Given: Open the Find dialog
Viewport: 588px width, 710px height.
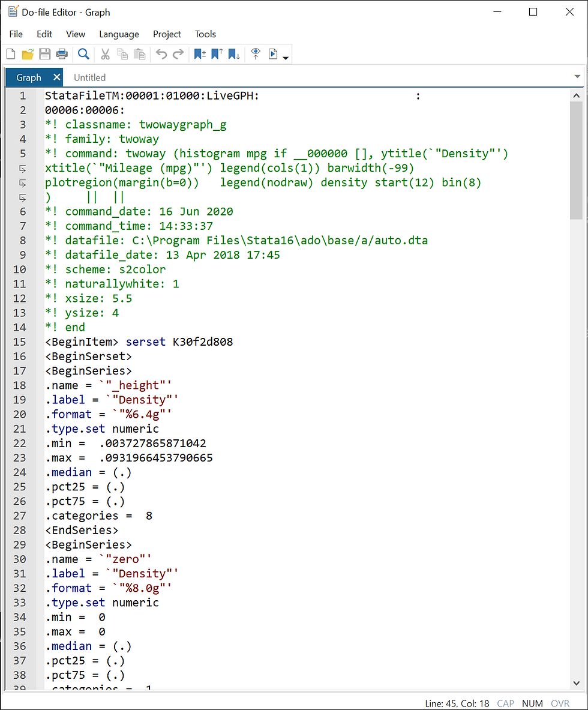Looking at the screenshot, I should pos(83,54).
